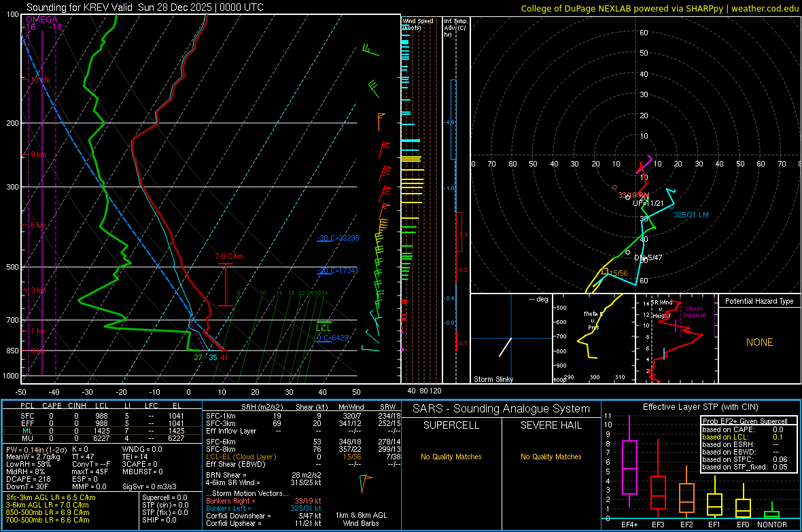
Task: Click the PW = 0.14in value
Action: [x=36, y=449]
